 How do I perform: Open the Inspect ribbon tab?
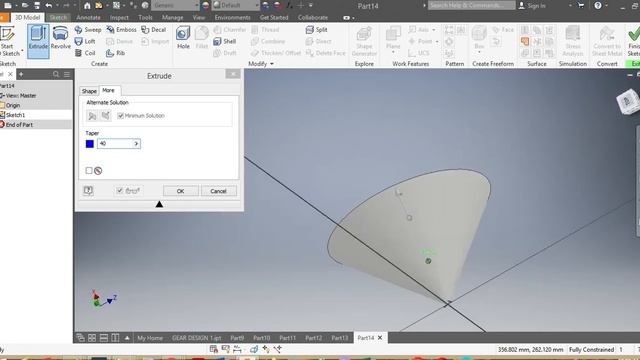click(119, 18)
